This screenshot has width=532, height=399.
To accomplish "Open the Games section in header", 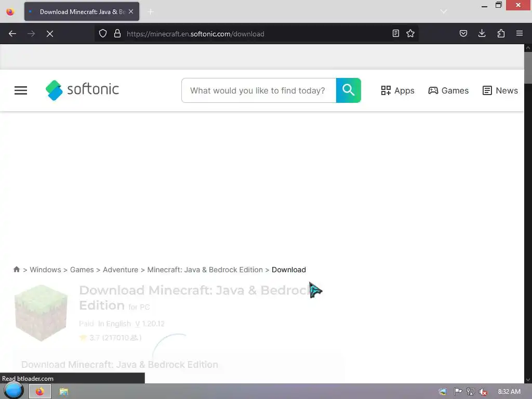I will click(448, 90).
